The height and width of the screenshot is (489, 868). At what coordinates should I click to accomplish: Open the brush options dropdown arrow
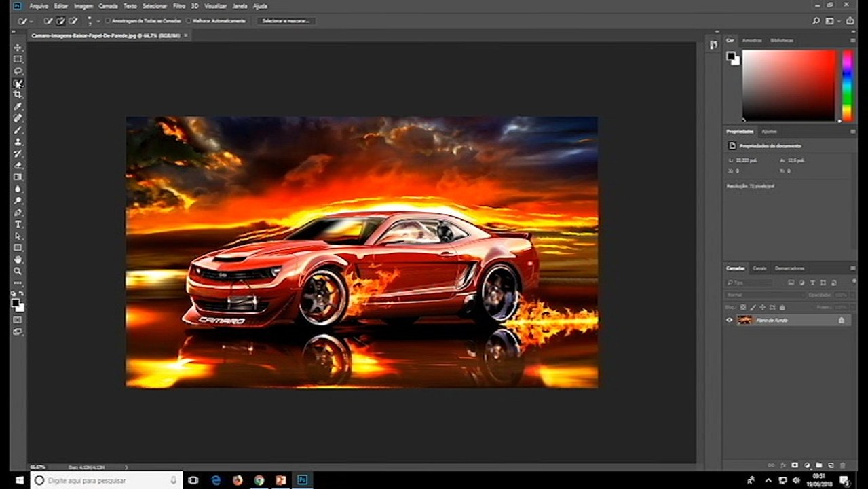pyautogui.click(x=98, y=21)
